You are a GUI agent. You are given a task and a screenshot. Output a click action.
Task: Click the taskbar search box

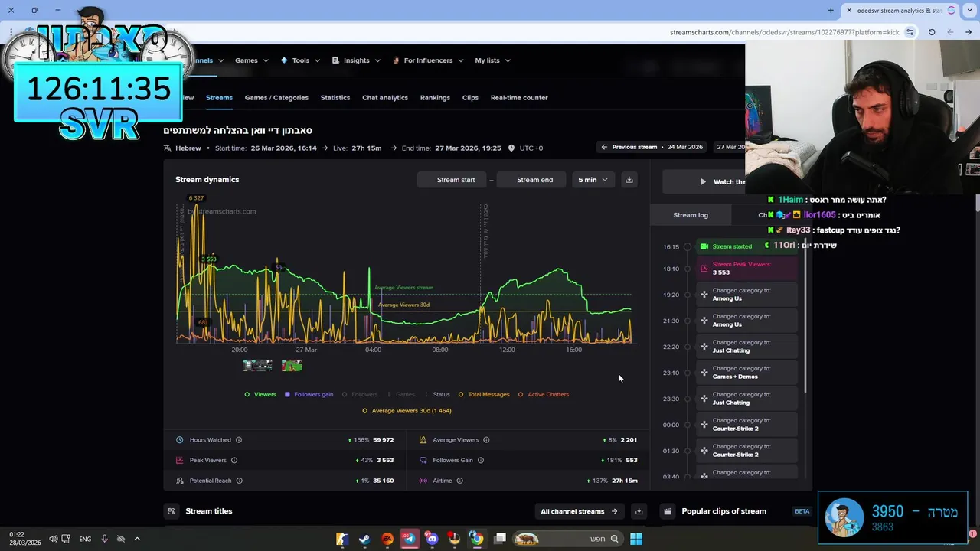[567, 539]
